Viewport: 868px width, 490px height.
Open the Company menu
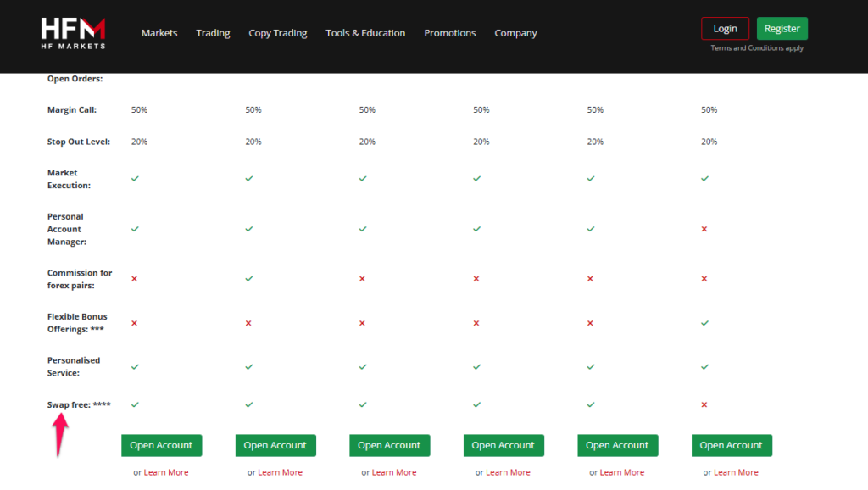515,33
